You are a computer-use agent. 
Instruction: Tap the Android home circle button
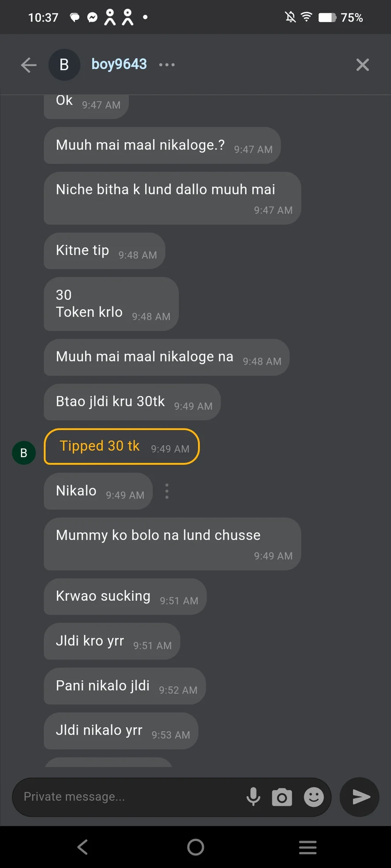tap(195, 847)
